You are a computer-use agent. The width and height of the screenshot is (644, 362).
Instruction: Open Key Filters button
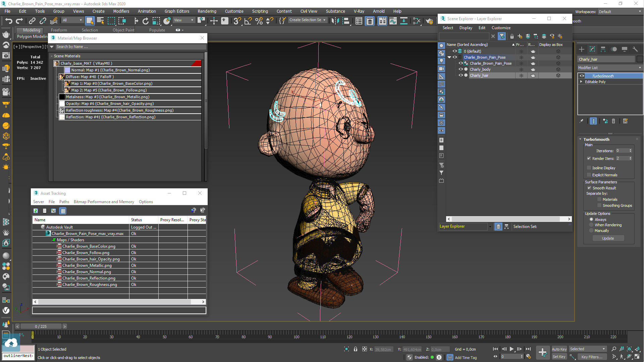click(592, 357)
